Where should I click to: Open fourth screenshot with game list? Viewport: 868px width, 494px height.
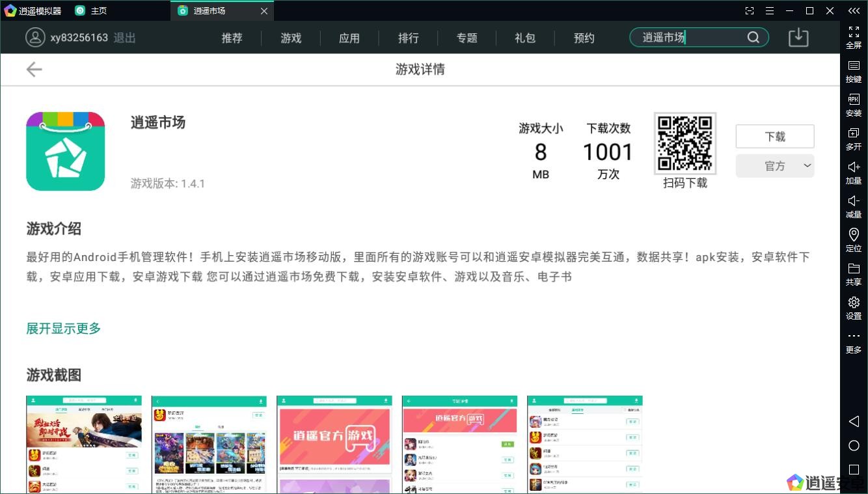(460, 445)
